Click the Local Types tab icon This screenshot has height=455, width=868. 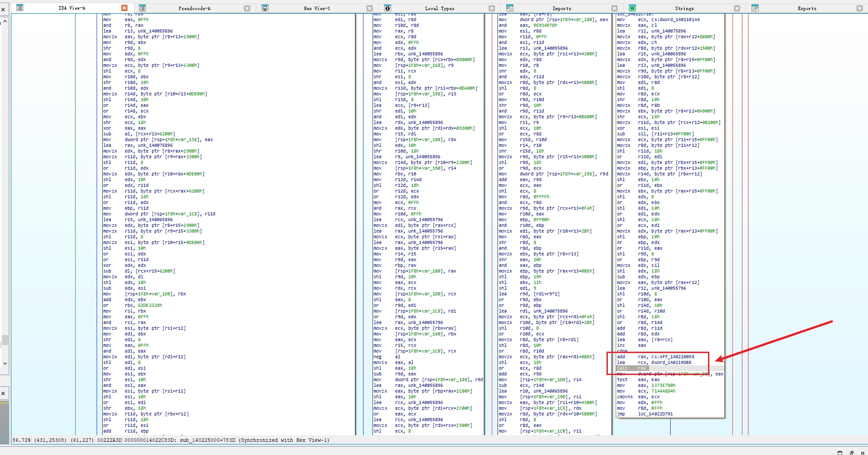coord(388,8)
